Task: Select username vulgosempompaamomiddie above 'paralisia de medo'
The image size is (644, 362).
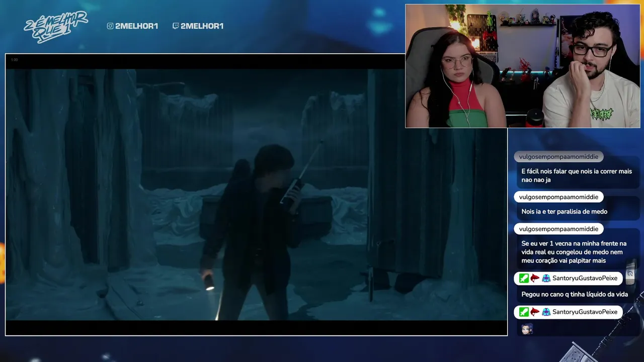Action: 558,197
